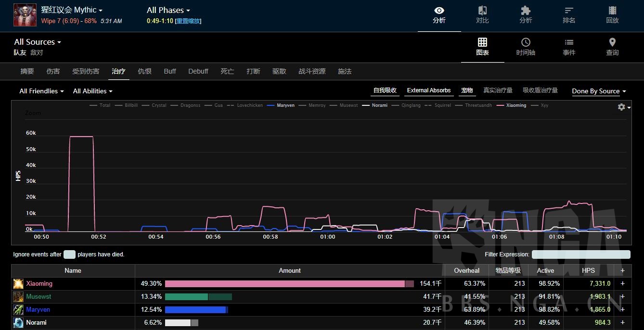Toggle the 自我吸收 filter

coord(385,90)
